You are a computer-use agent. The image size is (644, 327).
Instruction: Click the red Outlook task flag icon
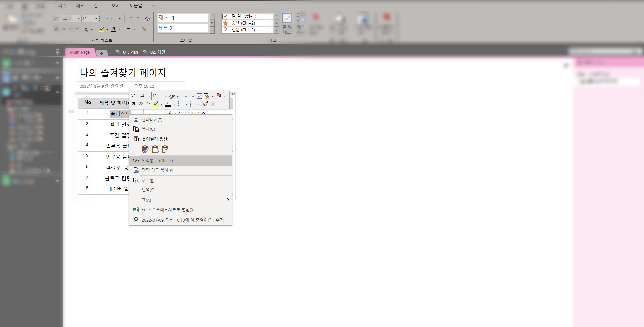[219, 96]
